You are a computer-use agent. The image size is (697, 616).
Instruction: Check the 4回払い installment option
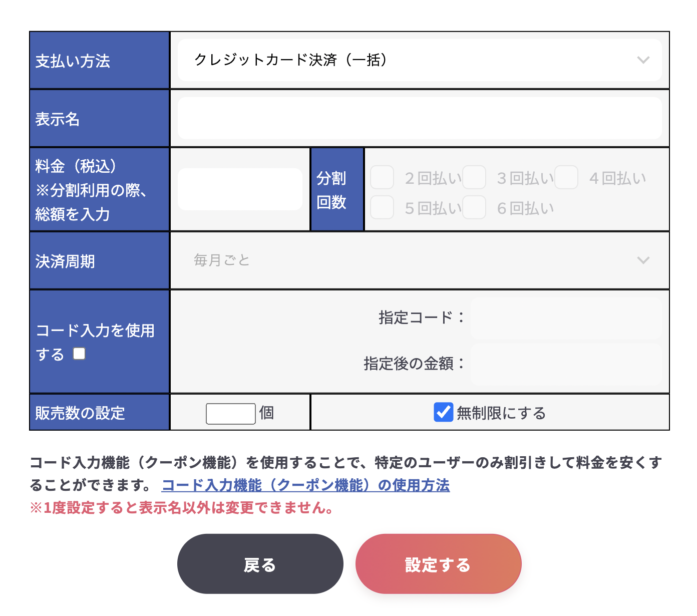[x=566, y=178]
